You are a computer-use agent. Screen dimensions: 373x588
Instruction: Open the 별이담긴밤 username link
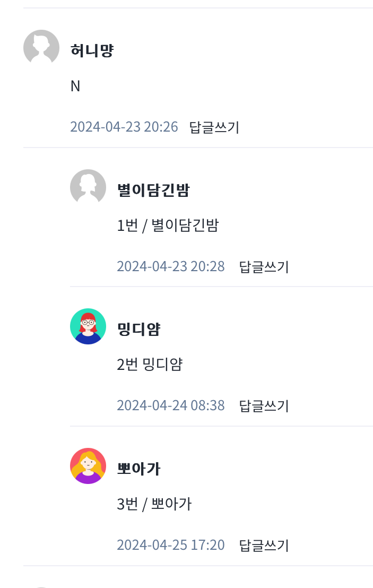[x=153, y=190]
